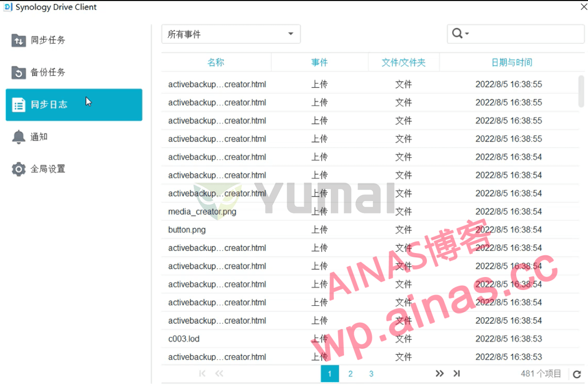Open the 同步任务 sidebar icon
Viewport: 588px width, 388px height.
click(19, 40)
